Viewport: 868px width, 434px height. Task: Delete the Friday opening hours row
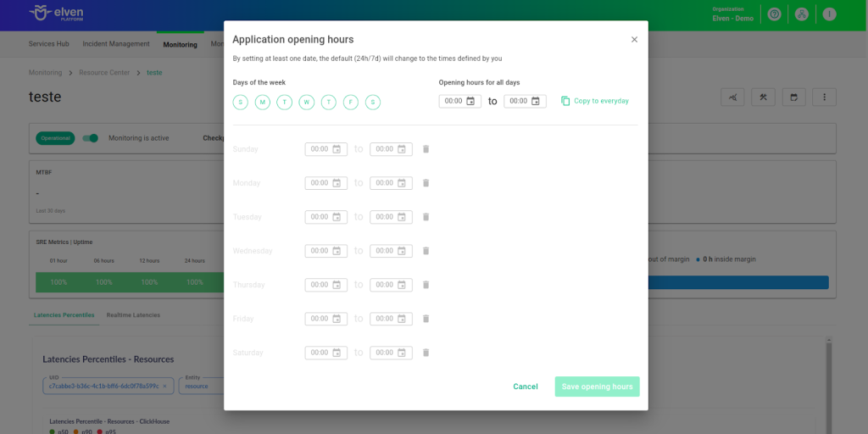pos(426,319)
